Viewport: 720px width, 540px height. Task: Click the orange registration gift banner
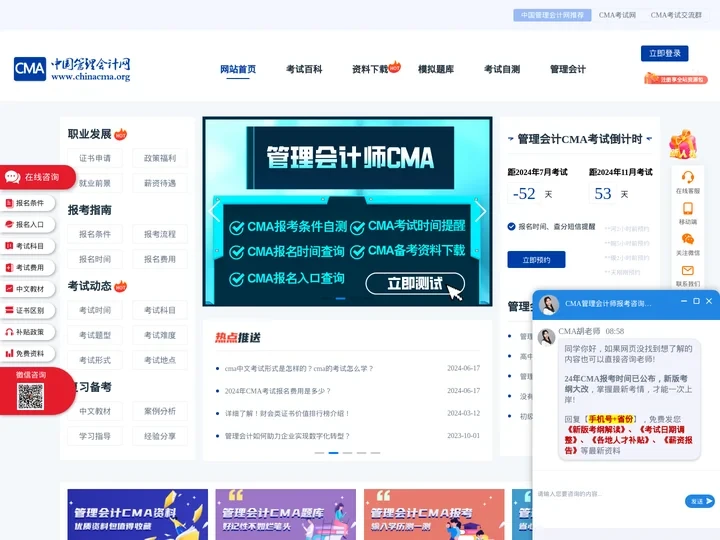[675, 79]
